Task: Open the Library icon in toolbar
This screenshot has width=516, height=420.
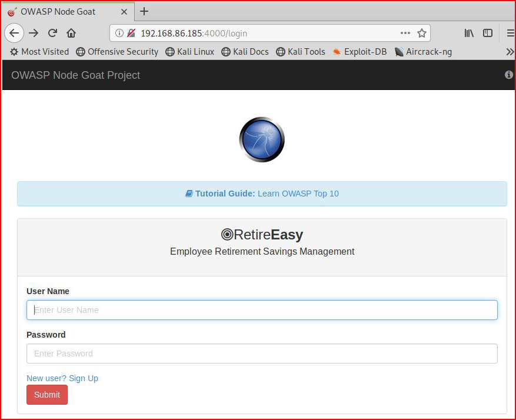Action: pos(469,33)
